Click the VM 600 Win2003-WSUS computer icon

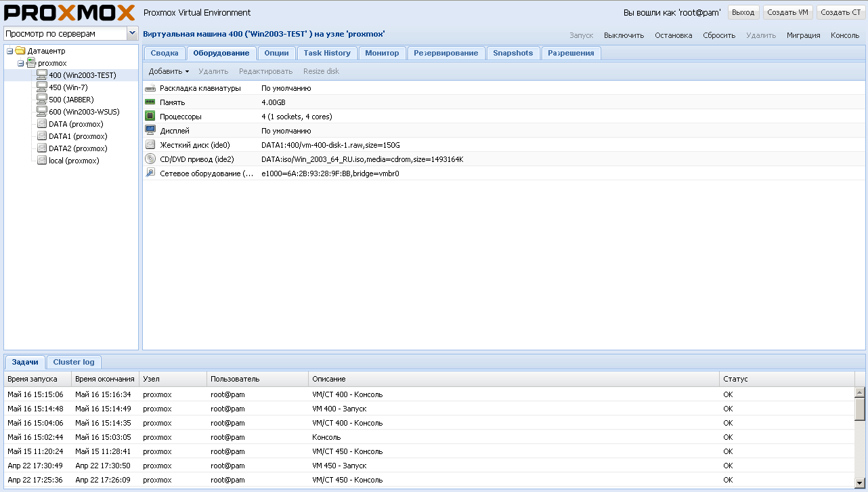click(42, 112)
